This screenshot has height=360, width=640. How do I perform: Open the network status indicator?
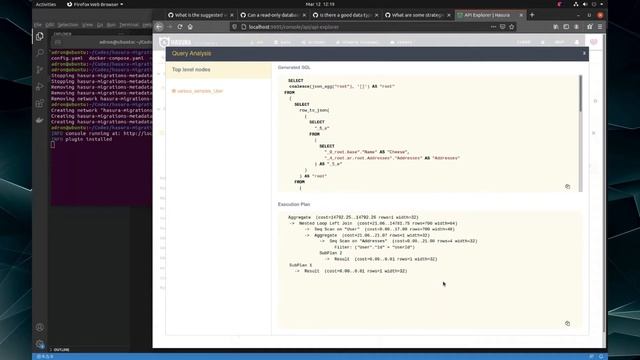click(x=576, y=4)
